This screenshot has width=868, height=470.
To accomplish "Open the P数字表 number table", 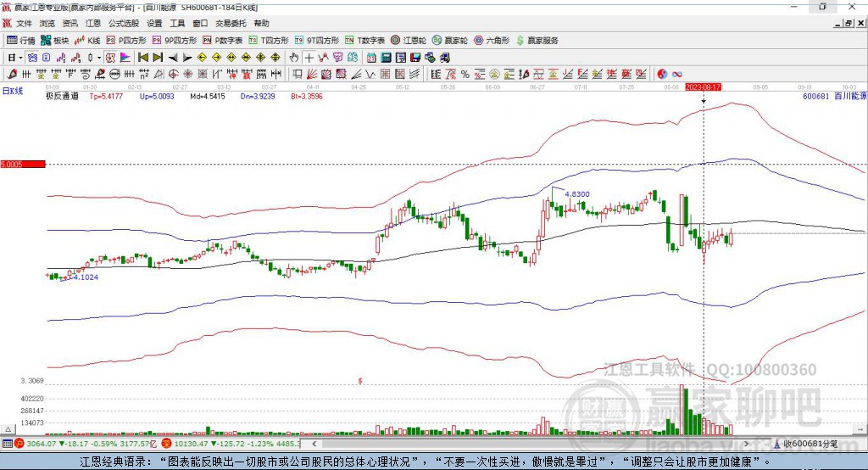I will 223,41.
